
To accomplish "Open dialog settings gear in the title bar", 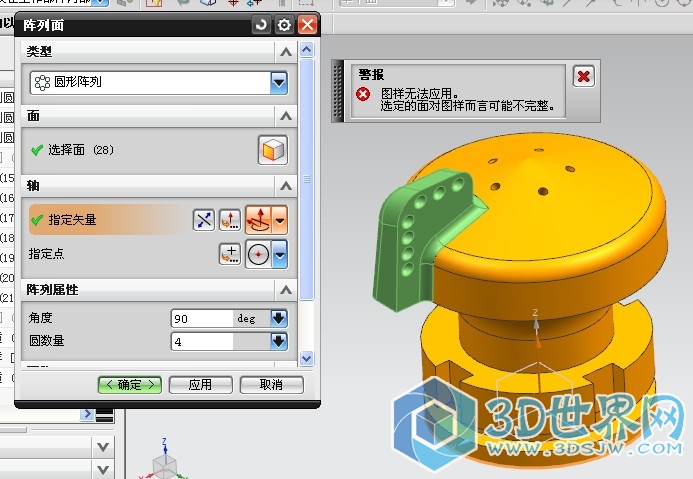I will [284, 25].
